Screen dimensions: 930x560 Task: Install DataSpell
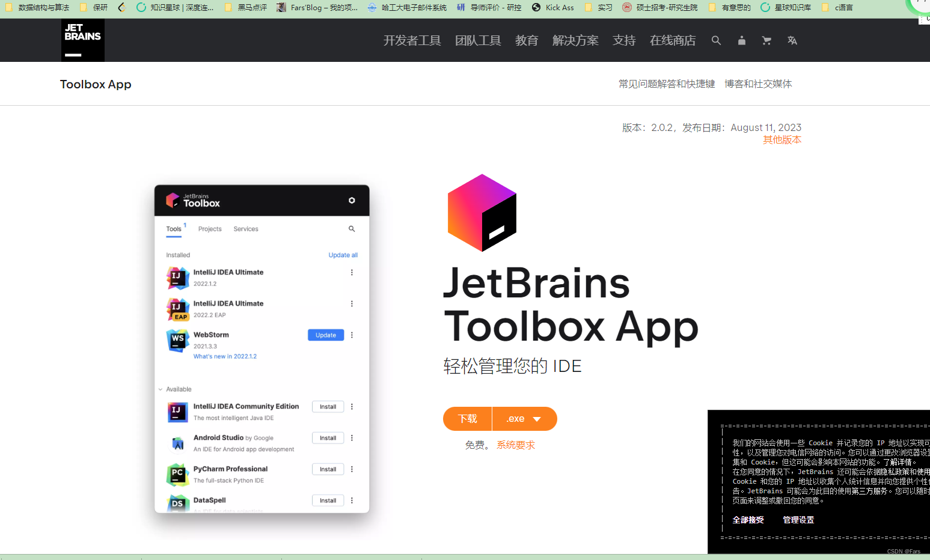tap(328, 501)
